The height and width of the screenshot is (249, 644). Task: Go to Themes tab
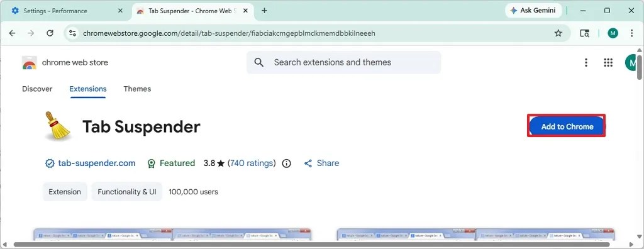click(137, 89)
